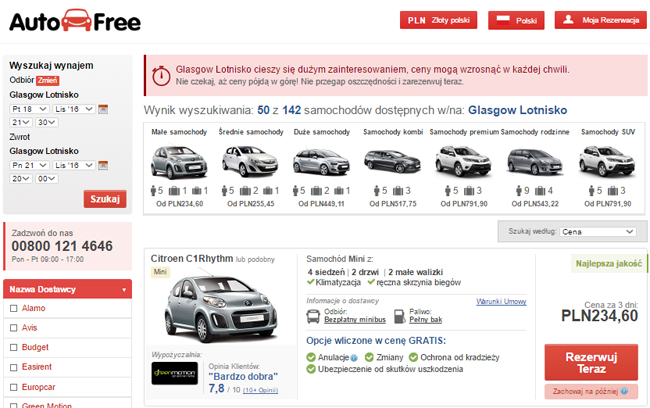Open the pickup hour dropdown 21
This screenshot has height=408, width=650.
tap(21, 122)
